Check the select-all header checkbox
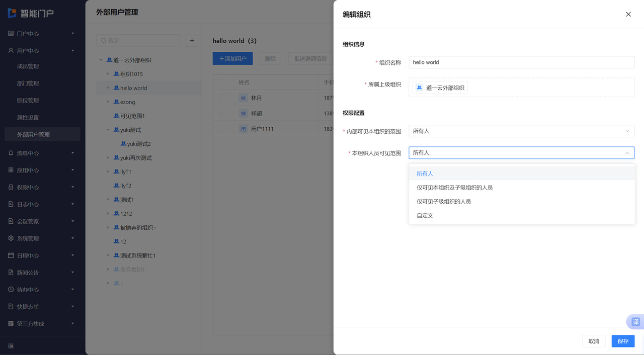The image size is (644, 355). 223,82
